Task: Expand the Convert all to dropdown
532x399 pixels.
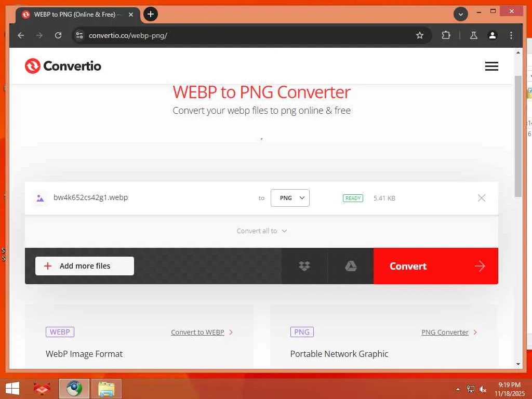Action: tap(262, 231)
